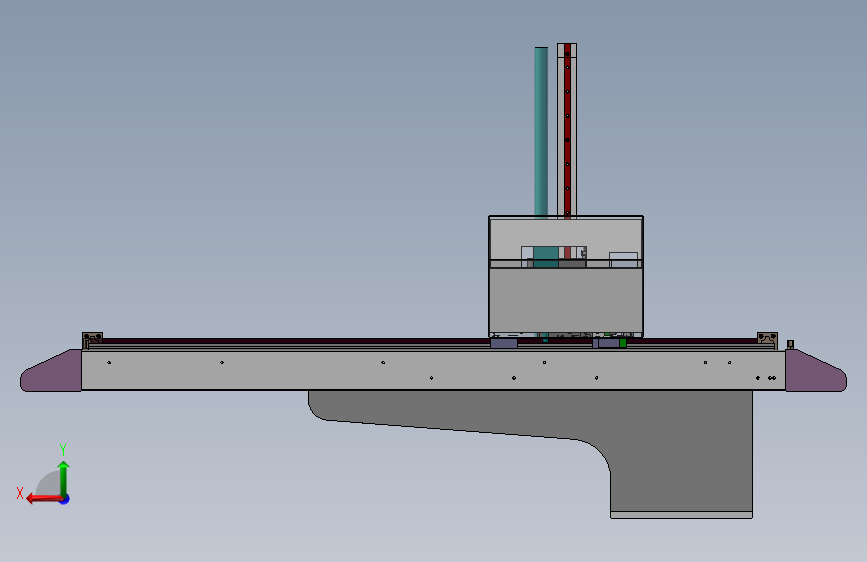Screen dimensions: 867x562
Task: Select the small green block beside the right slider
Action: coord(623,343)
